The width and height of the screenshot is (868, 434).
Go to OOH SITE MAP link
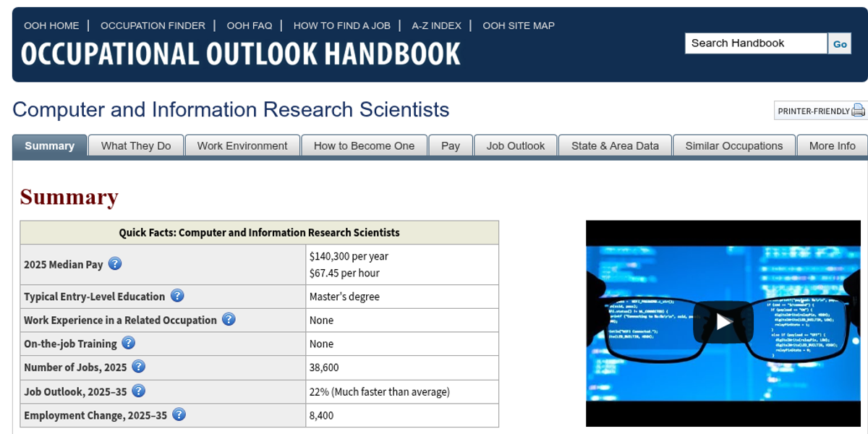point(519,25)
